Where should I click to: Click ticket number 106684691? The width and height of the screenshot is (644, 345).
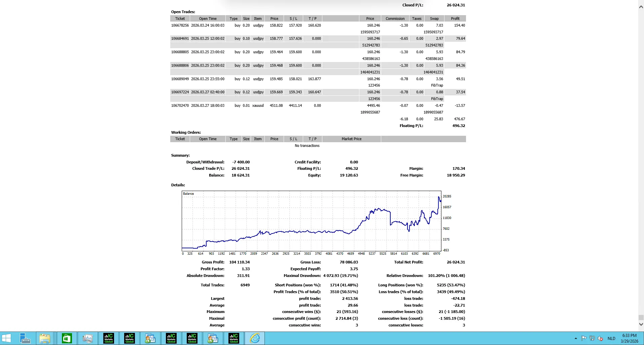[x=180, y=38]
